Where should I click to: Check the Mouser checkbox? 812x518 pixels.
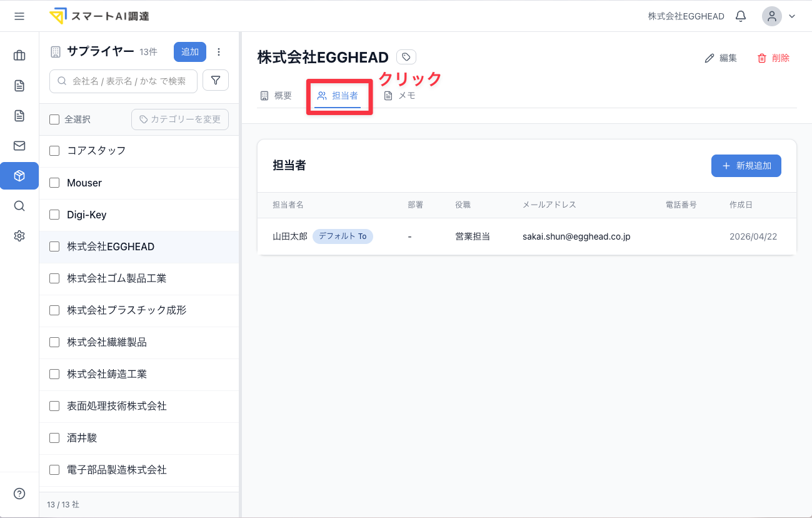54,183
